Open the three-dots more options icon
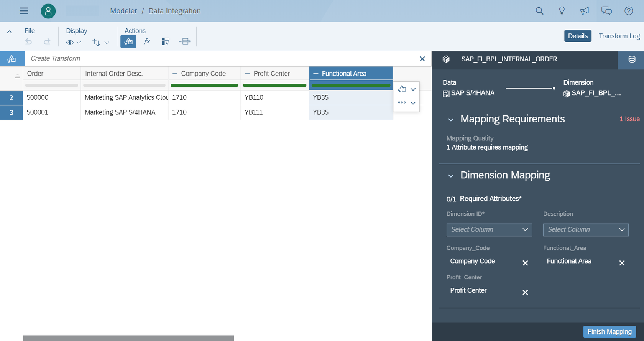This screenshot has height=341, width=644. click(x=402, y=102)
